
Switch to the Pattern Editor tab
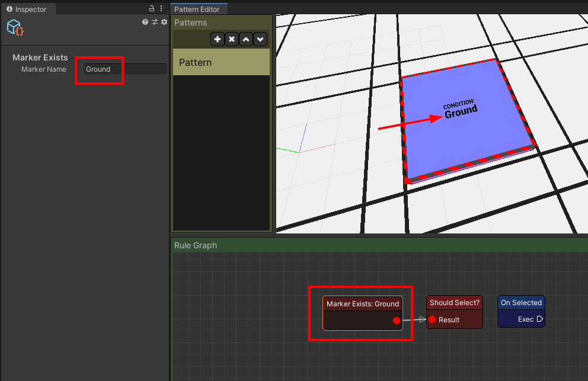[x=198, y=9]
